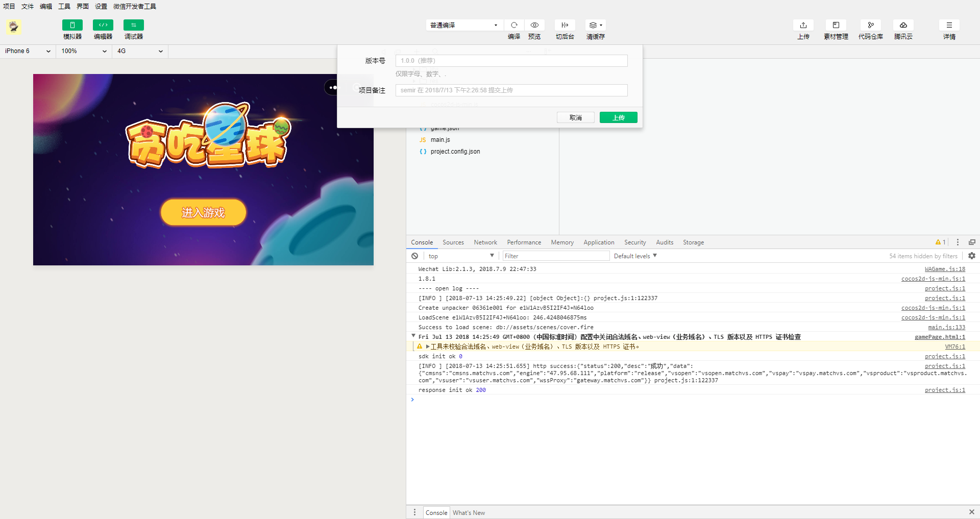Open the 微信开发者工具 menu
The image size is (980, 519).
[x=135, y=7]
